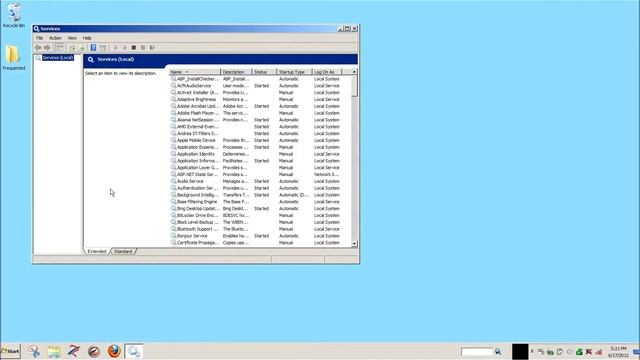Sort by the Startup Type column header
The image size is (640, 360).
tap(294, 72)
